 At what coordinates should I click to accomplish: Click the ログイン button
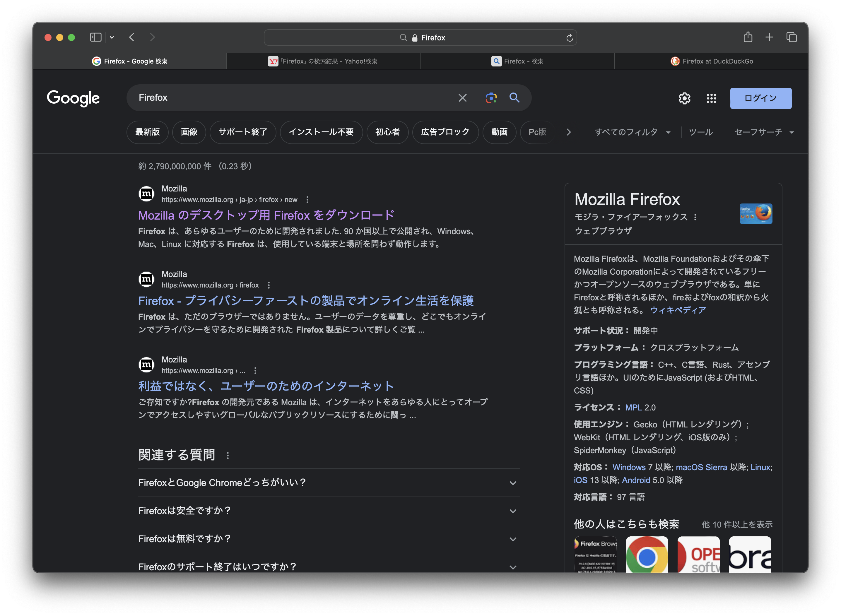(760, 98)
